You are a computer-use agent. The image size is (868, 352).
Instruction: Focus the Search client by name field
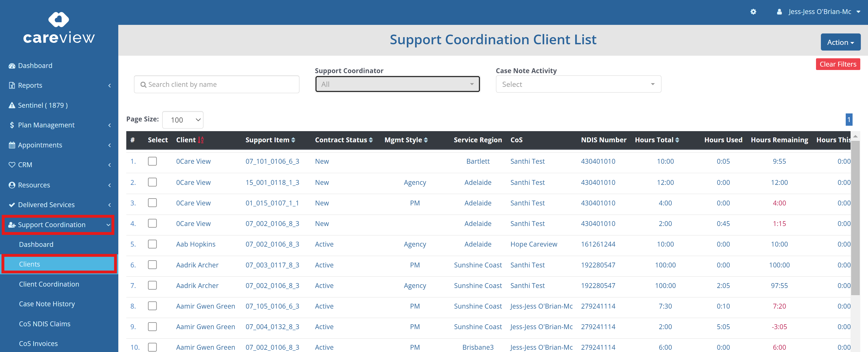(216, 85)
